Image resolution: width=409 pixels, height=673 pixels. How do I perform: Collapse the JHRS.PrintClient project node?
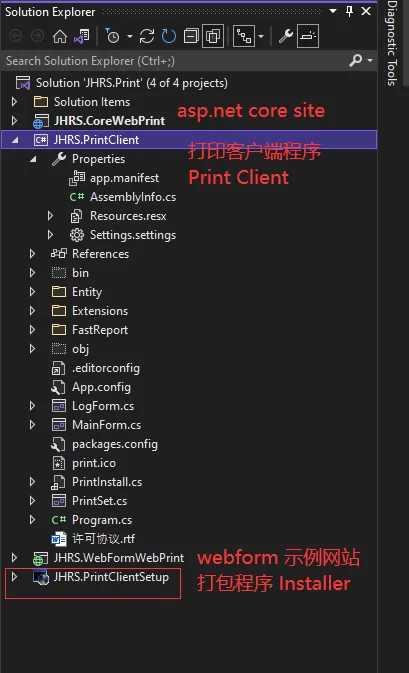click(15, 140)
